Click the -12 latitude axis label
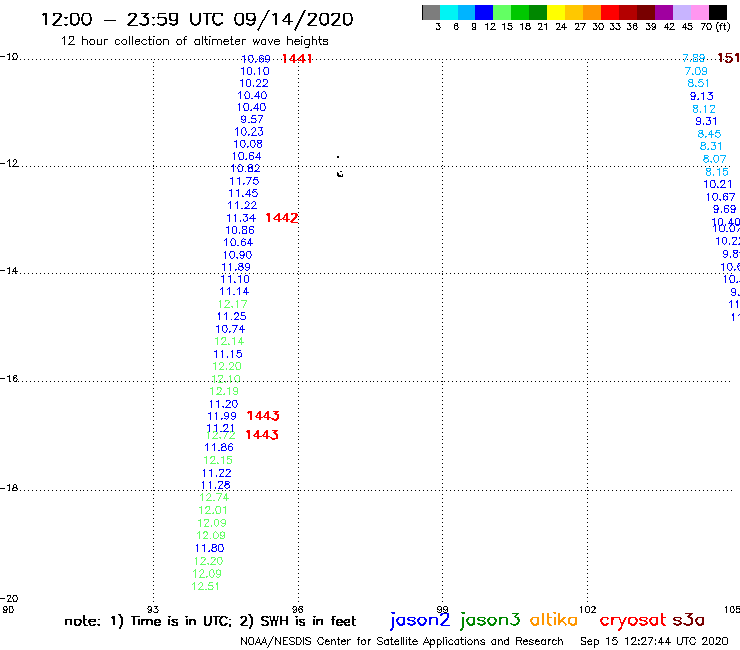The height and width of the screenshot is (650, 740). (x=9, y=163)
